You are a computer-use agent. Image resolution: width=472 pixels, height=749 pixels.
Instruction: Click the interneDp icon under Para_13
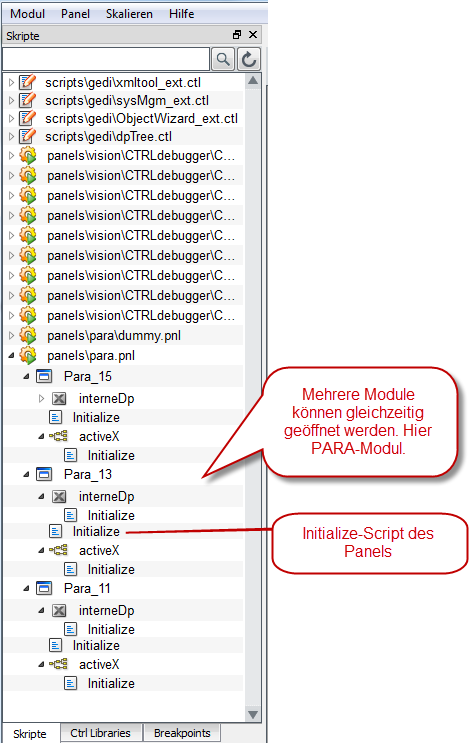[x=59, y=496]
